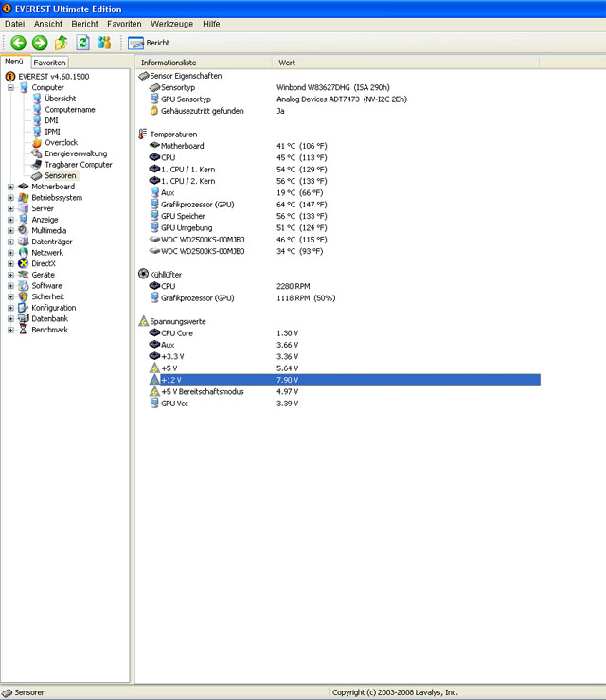Click the Sicherheit shield icon
The image size is (606, 700).
24,296
